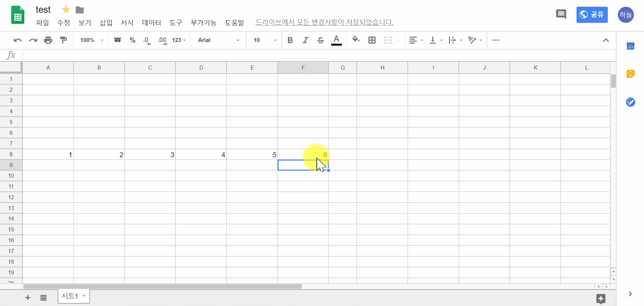
Task: Open the 파일 menu
Action: (42, 23)
